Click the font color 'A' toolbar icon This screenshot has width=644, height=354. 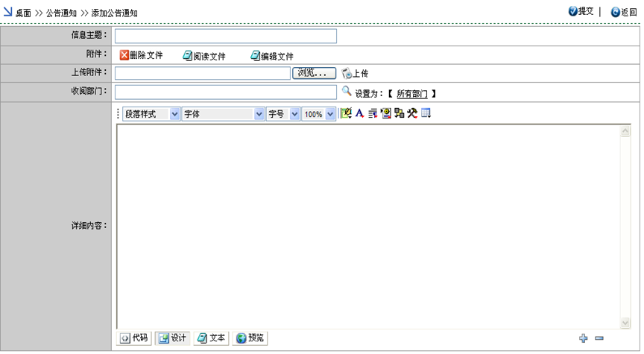tap(360, 113)
